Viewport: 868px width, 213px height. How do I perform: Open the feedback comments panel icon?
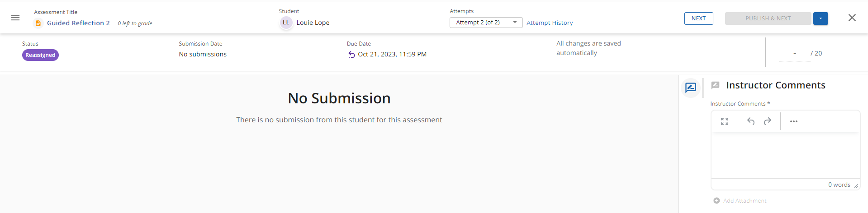691,88
